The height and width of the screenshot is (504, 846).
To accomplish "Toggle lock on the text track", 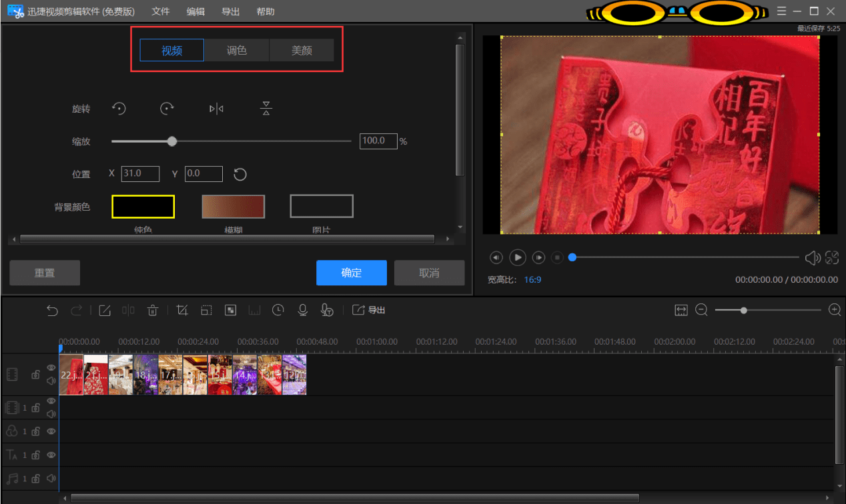I will (36, 455).
